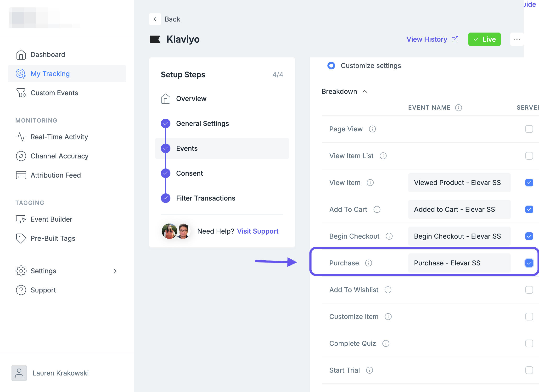Enable the Customize Item checkbox
Viewport: 539px width, 392px height.
tap(529, 317)
